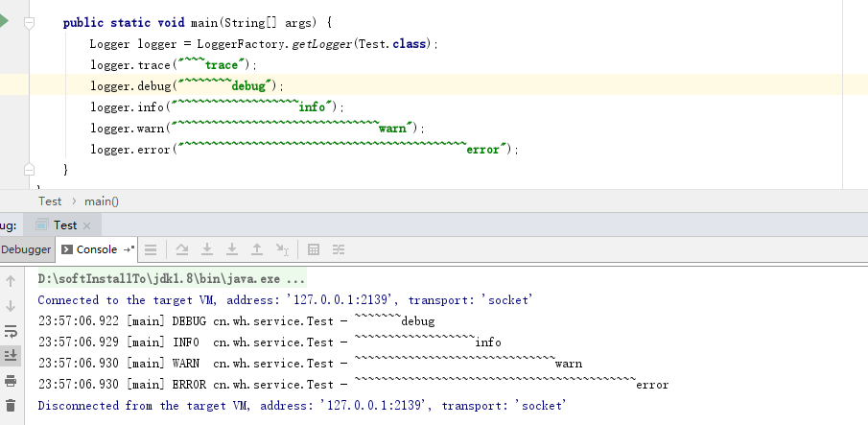Click Show Execution Point icon

151,249
